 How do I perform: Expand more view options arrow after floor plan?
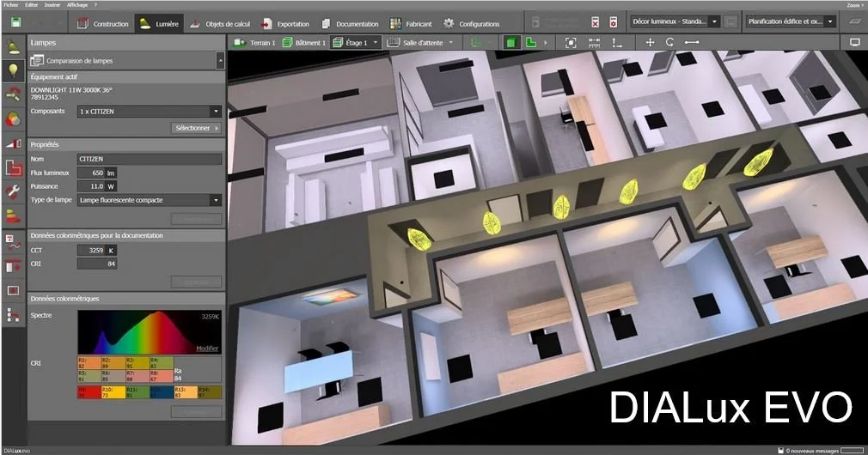(546, 43)
